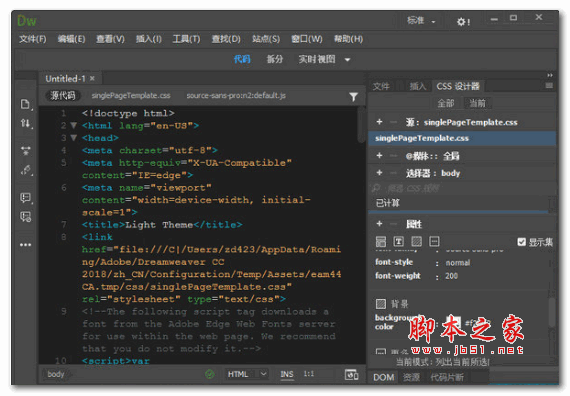The height and width of the screenshot is (396, 570).
Task: Toggle INS insert mode in status bar
Action: [x=286, y=374]
